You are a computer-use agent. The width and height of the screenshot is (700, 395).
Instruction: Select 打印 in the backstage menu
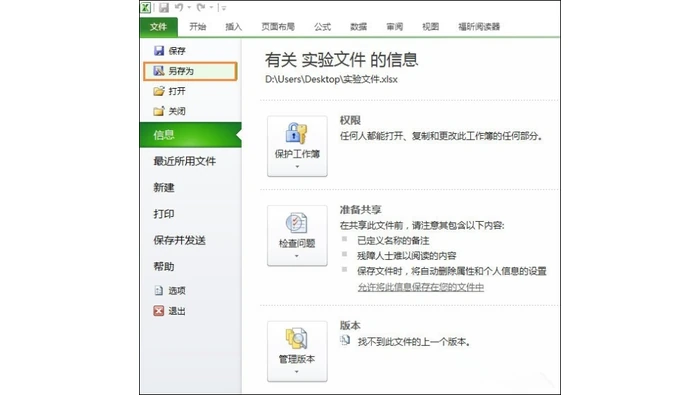164,214
